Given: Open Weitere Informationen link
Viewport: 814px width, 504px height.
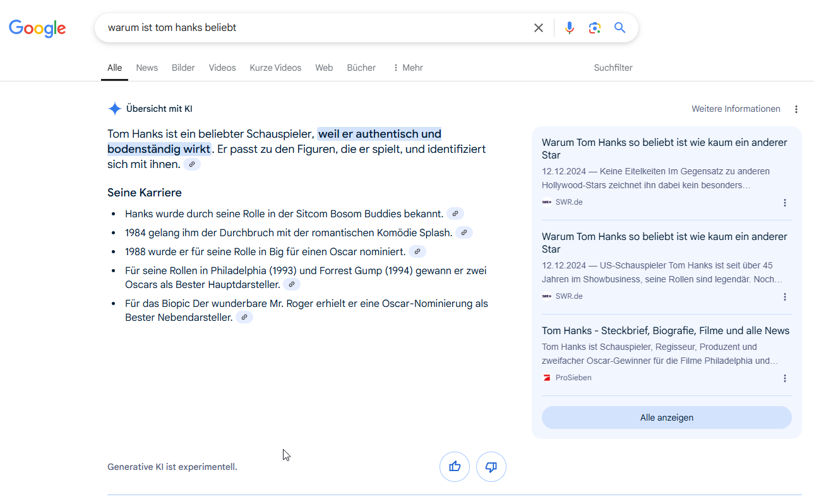Looking at the screenshot, I should click(736, 109).
